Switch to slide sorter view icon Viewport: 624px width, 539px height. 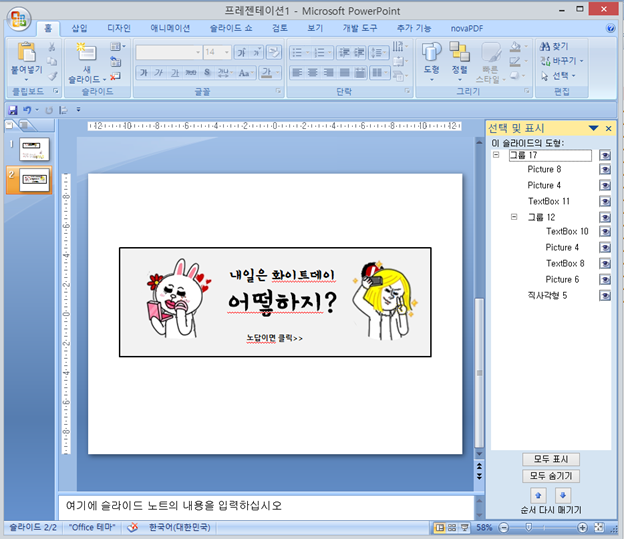tap(452, 528)
